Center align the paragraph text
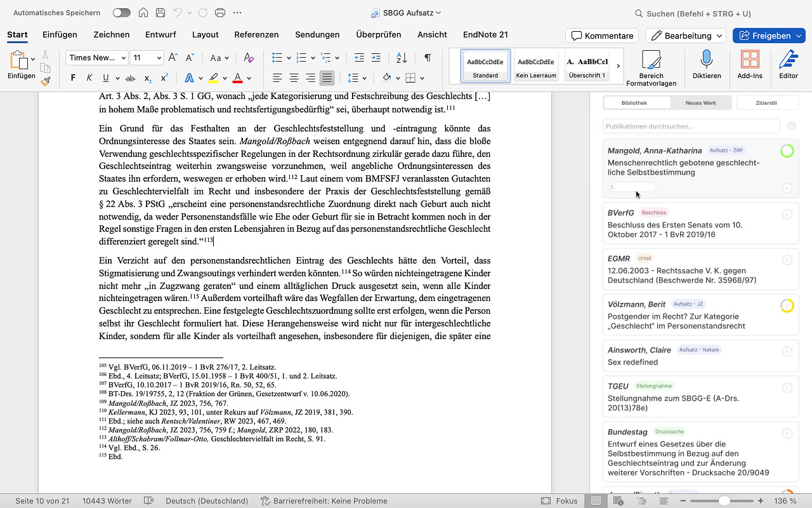The width and height of the screenshot is (812, 508). [x=294, y=78]
